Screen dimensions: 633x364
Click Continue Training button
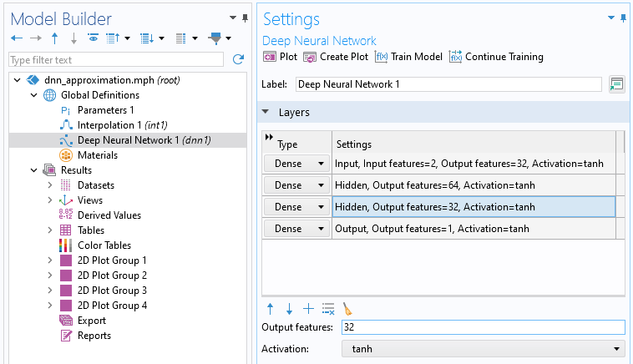(x=496, y=57)
